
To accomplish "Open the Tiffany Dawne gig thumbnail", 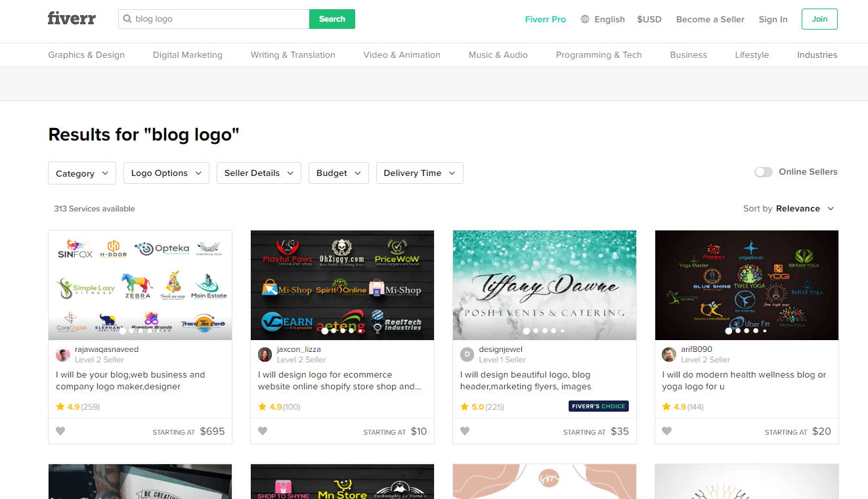I will point(544,285).
